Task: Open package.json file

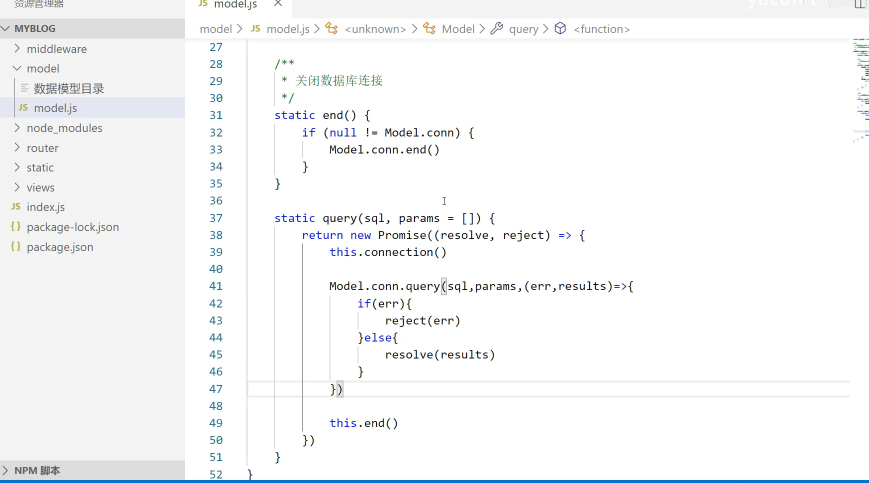Action: (60, 247)
